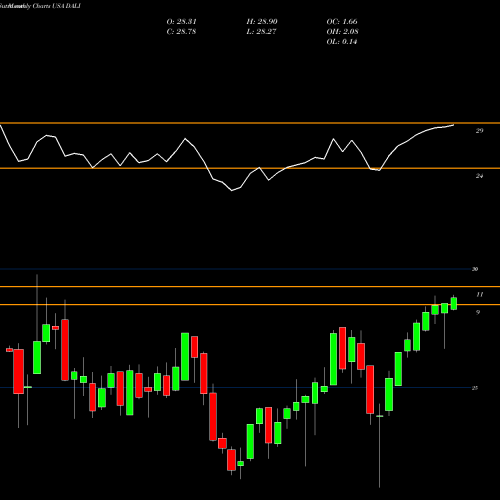Click the '11' label beside the orange lines
500x500 pixels.
click(479, 294)
